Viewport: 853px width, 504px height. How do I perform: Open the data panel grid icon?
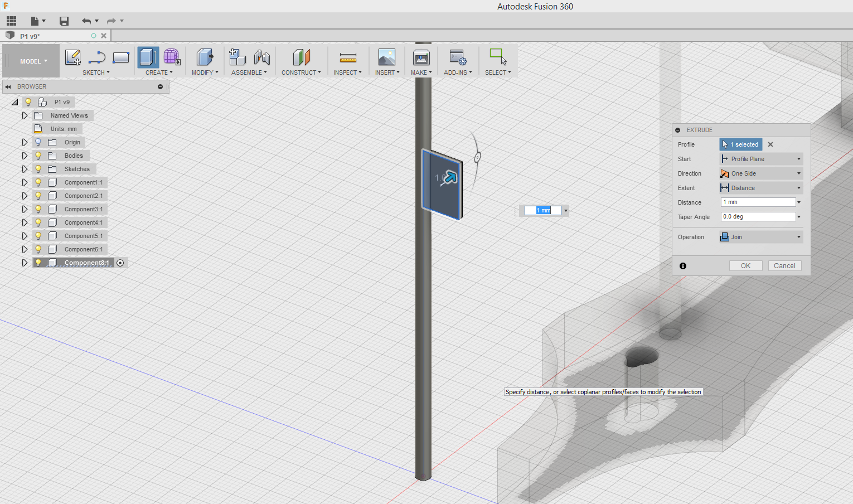pos(11,21)
